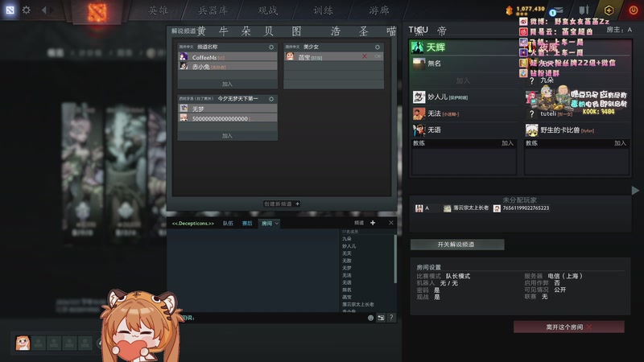Select 落云宗太上长老 in chat member list
644x362 pixels.
(x=358, y=304)
